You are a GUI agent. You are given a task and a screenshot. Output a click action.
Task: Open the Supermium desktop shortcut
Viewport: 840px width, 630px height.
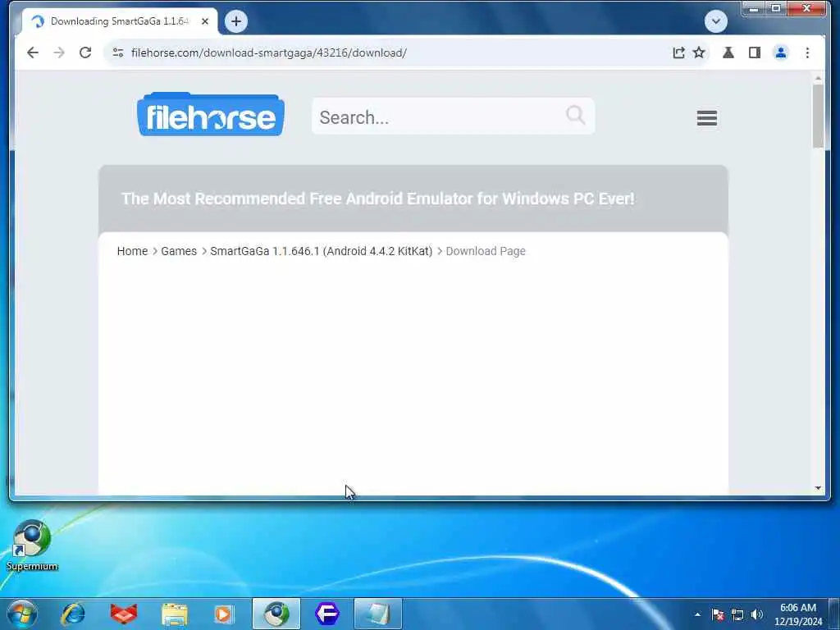pyautogui.click(x=32, y=546)
